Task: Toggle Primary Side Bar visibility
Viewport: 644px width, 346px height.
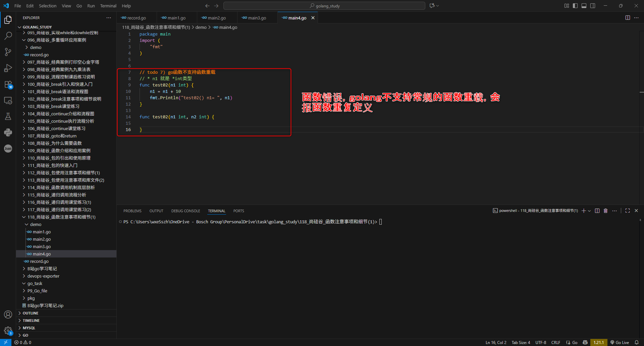Action: coord(575,6)
